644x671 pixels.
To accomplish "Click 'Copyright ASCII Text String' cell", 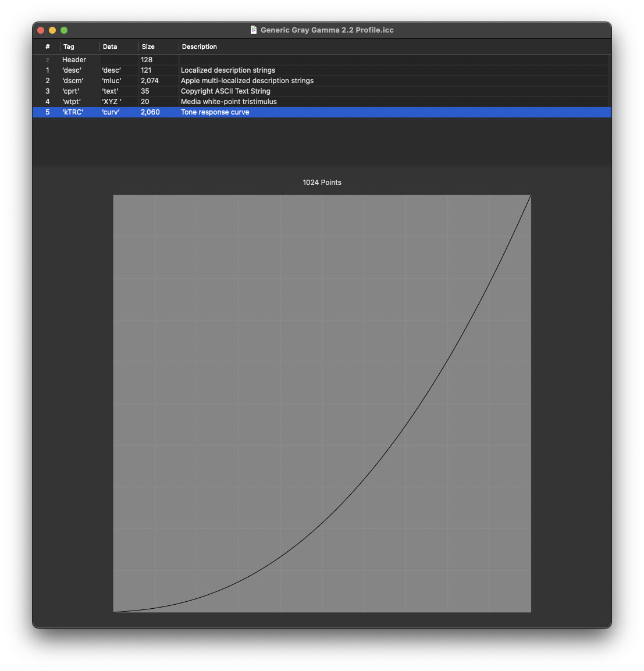I will coord(225,91).
